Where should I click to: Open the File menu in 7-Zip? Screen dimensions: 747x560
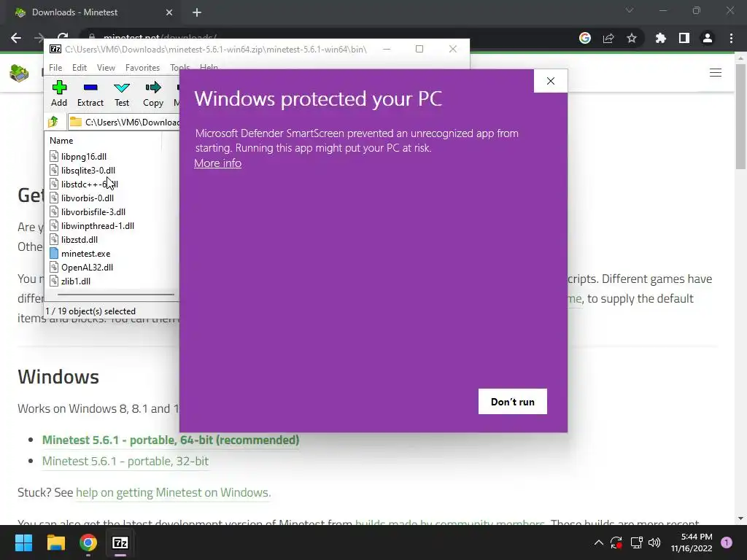point(55,68)
